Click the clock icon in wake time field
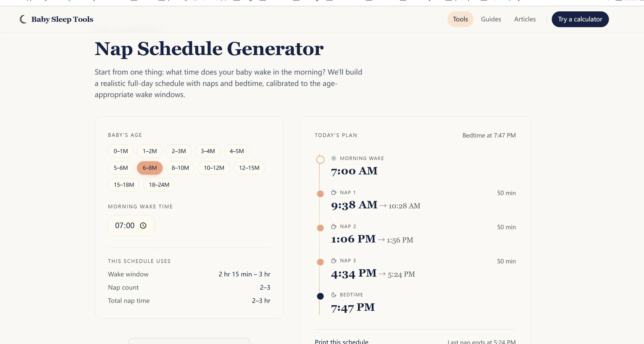The image size is (644, 344). (x=143, y=226)
